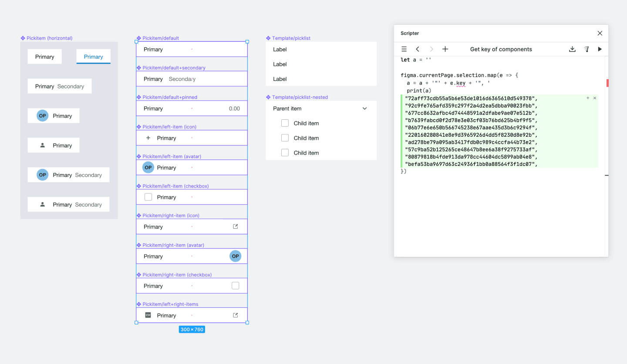Click the CSV icon in Pickitem/left+right-items
The height and width of the screenshot is (364, 627).
coord(148,315)
